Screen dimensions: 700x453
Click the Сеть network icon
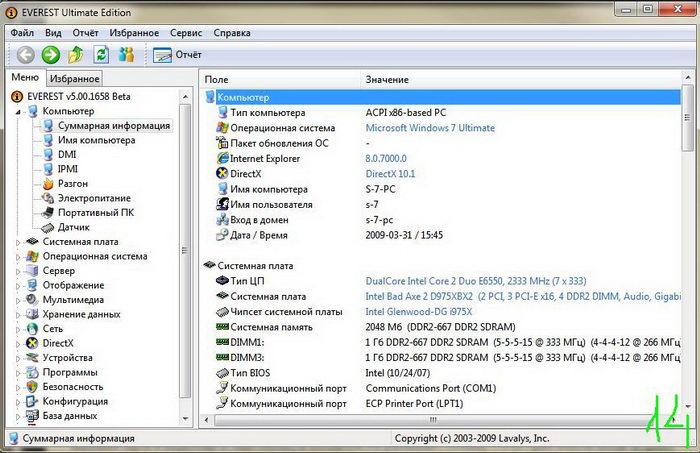point(32,329)
